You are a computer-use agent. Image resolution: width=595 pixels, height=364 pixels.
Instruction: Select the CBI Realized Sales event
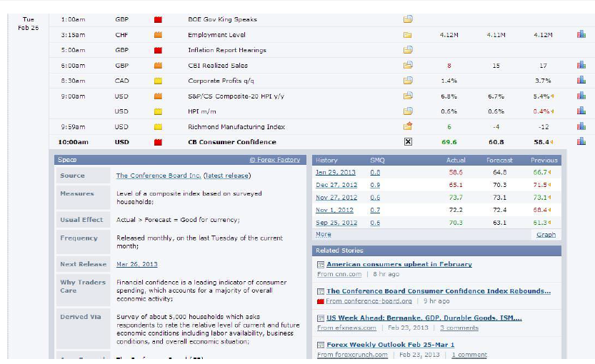pyautogui.click(x=218, y=66)
